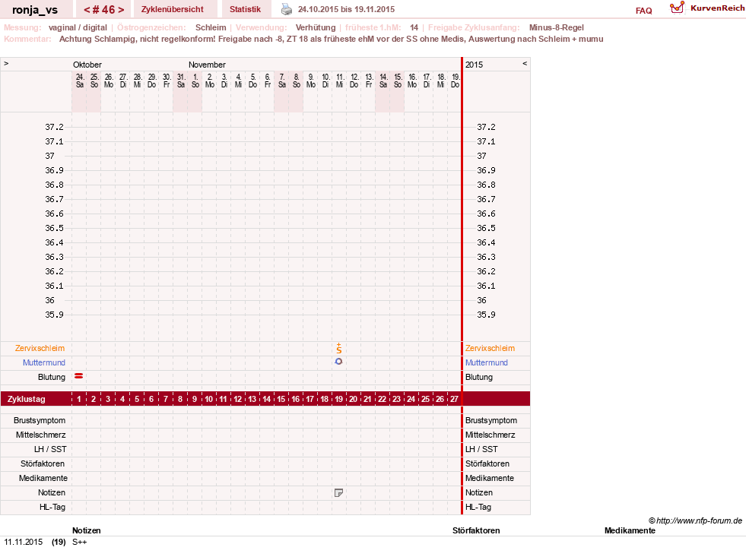Go to previous cycle with the < arrow
The width and height of the screenshot is (746, 560).
(87, 10)
